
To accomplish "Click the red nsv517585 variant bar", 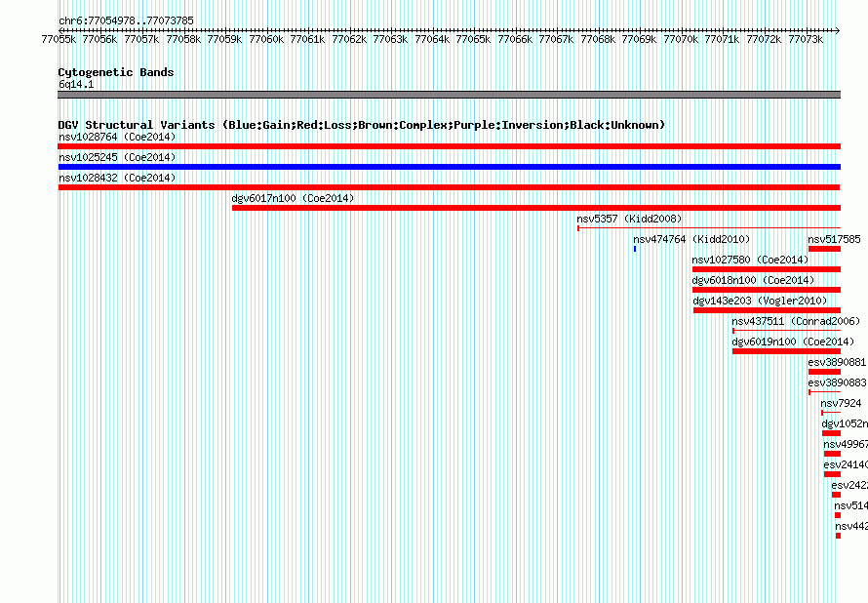I will [824, 249].
